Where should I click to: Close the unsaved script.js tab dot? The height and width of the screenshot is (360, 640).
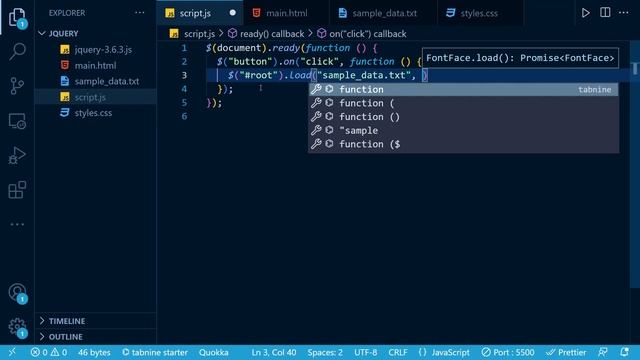pos(233,13)
